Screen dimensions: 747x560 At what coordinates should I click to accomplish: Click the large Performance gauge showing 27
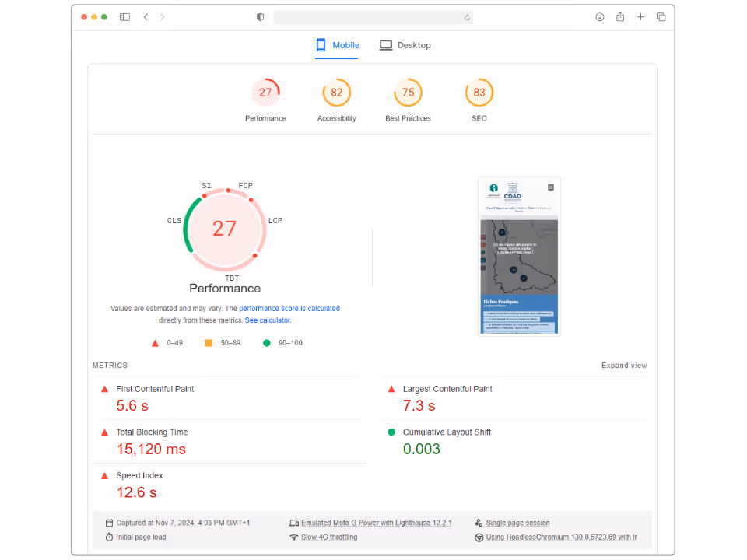click(x=224, y=229)
